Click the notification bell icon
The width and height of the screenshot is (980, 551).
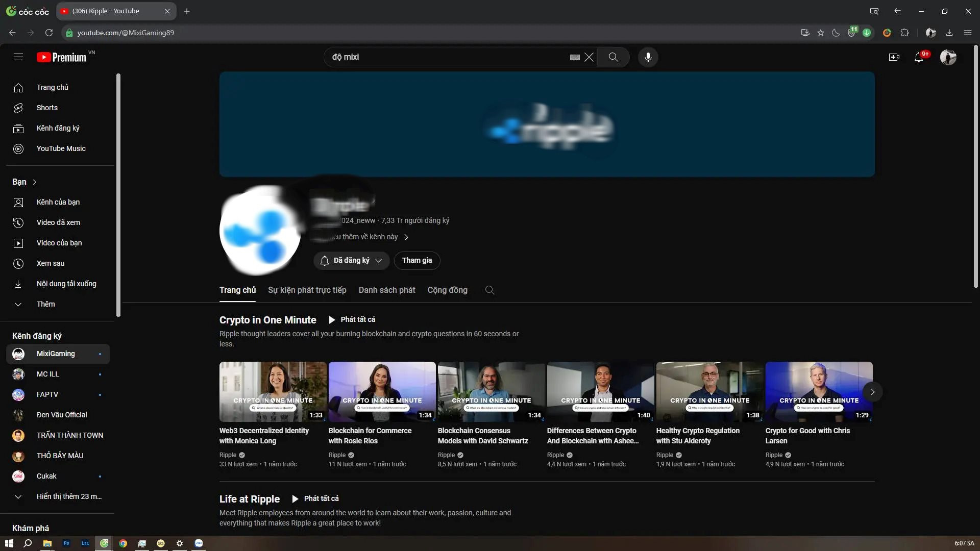click(920, 57)
